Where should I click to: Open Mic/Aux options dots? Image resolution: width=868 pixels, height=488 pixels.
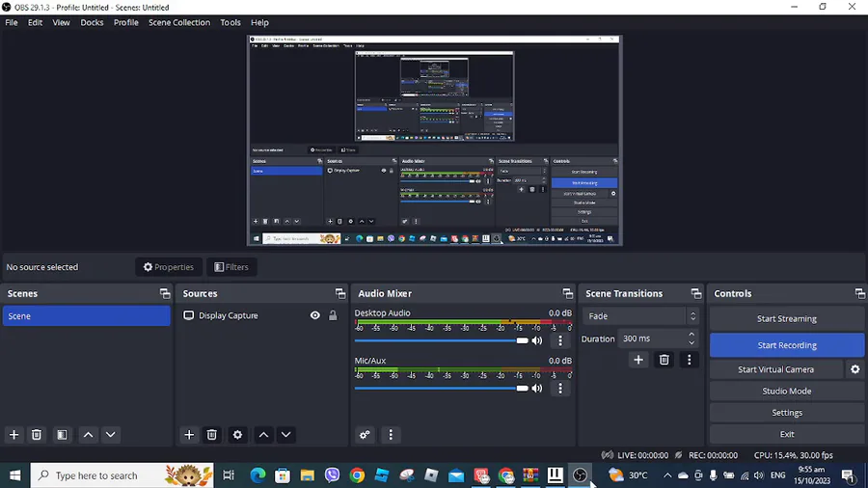tap(560, 388)
